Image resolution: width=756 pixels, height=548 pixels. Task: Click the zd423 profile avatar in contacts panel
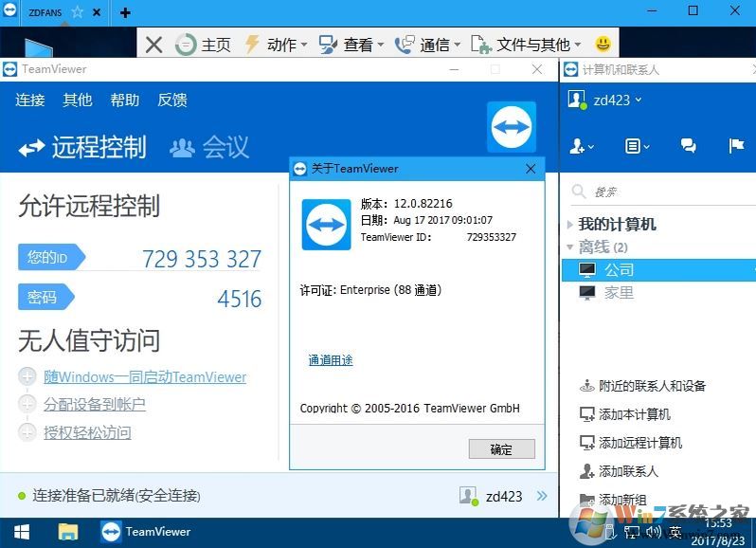pos(577,100)
